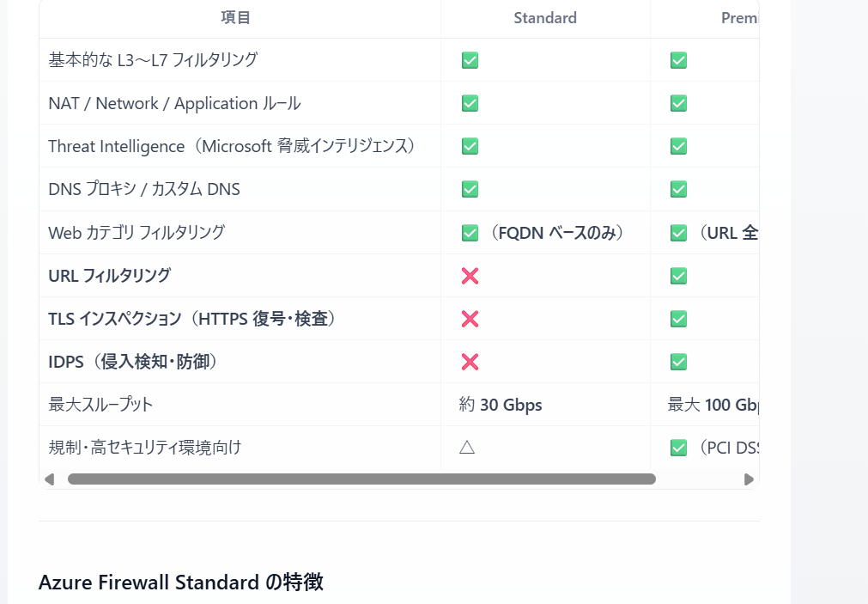Click red cross in IDPS row
Viewport: 868px width, 604px height.
[x=470, y=362]
